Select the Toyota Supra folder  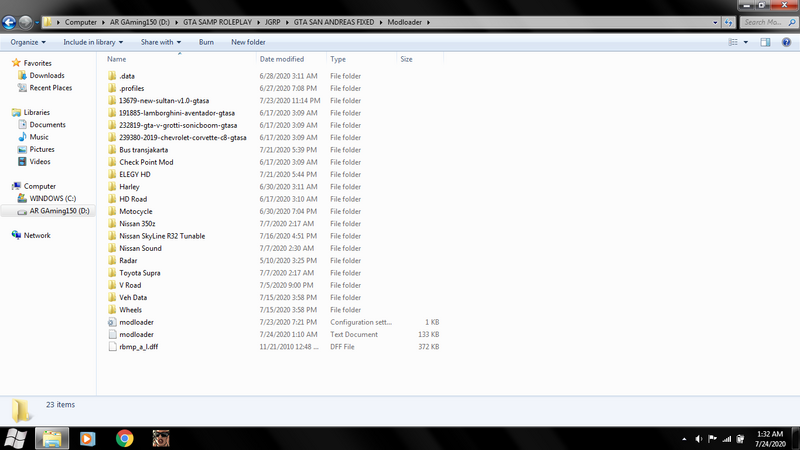point(140,273)
